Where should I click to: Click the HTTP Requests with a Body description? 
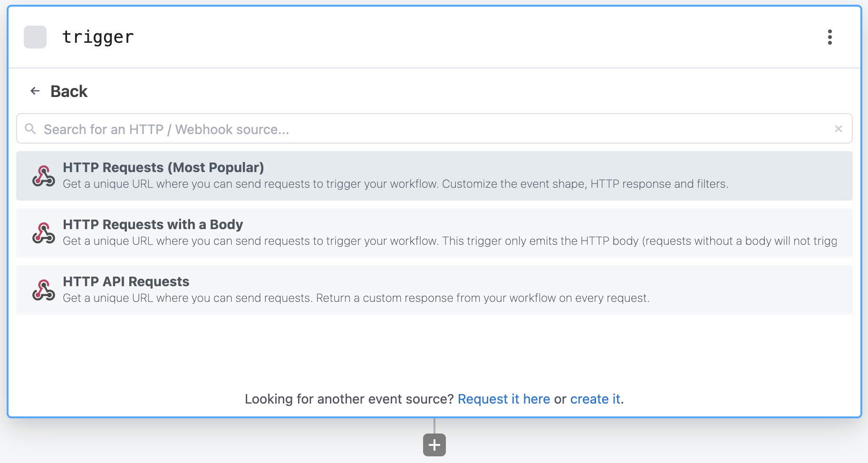(x=450, y=241)
